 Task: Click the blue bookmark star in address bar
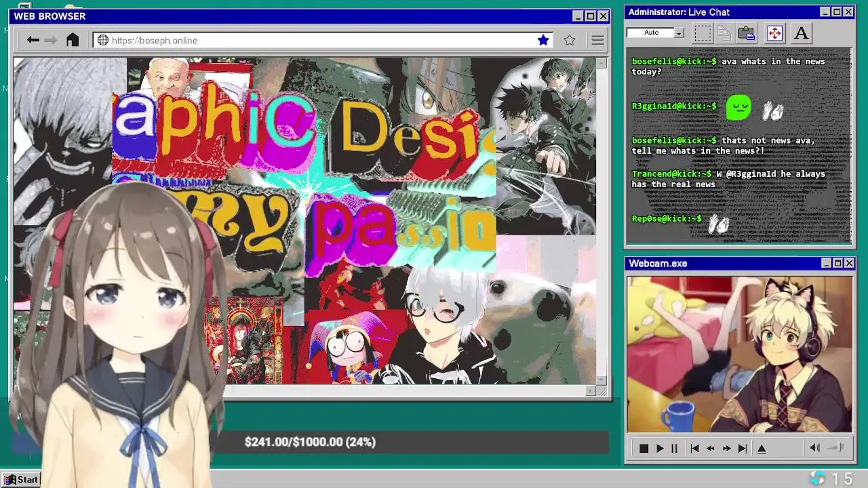(543, 41)
